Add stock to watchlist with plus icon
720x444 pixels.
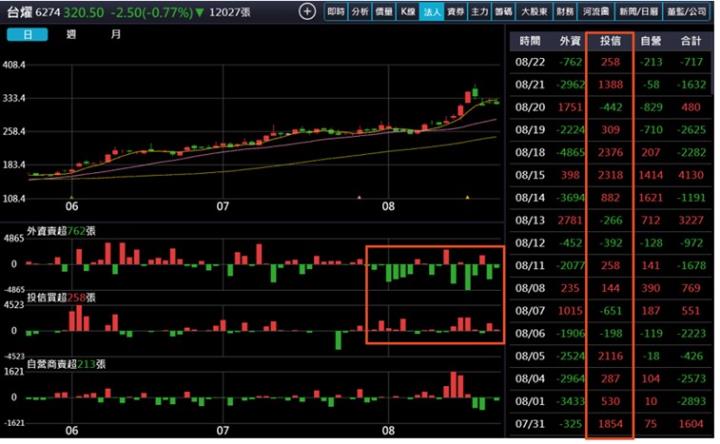[x=307, y=11]
